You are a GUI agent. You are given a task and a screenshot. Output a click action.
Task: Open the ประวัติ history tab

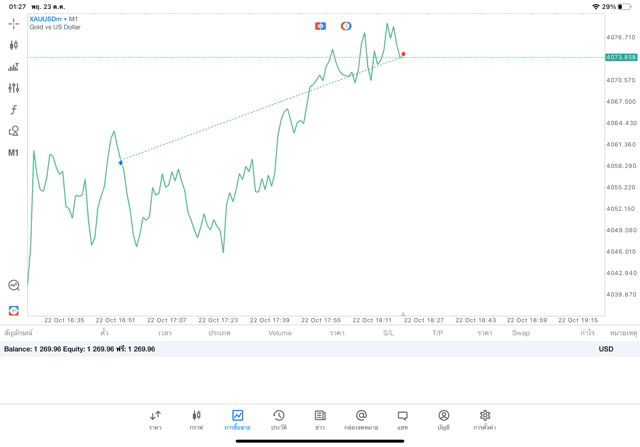click(278, 420)
